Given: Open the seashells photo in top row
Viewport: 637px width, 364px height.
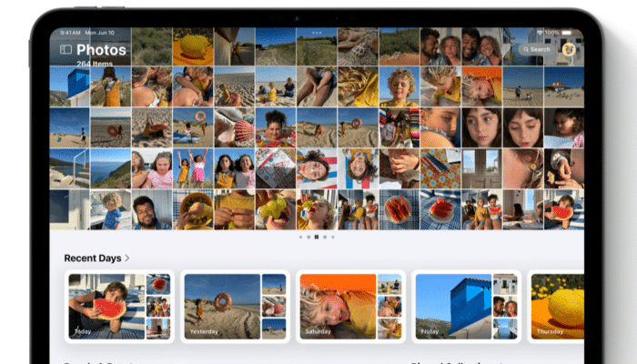Looking at the screenshot, I should tap(358, 46).
